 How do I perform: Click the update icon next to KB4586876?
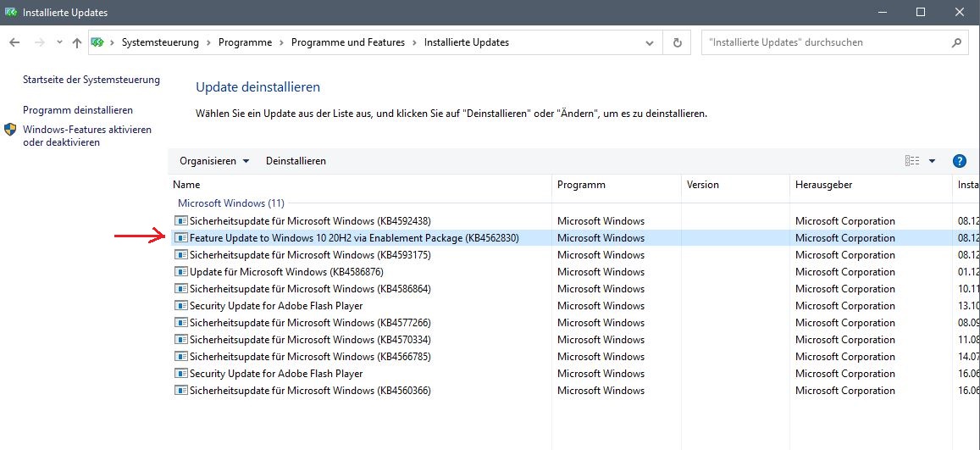click(180, 272)
